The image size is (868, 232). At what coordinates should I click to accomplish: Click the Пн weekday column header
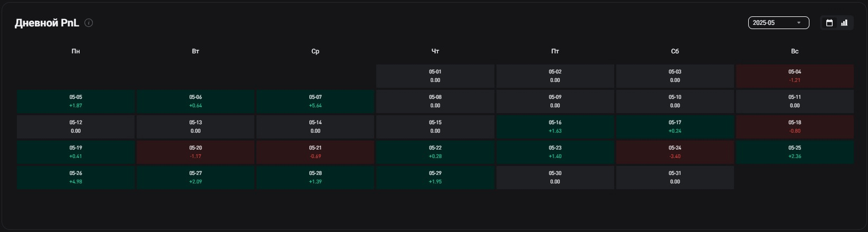pyautogui.click(x=75, y=51)
